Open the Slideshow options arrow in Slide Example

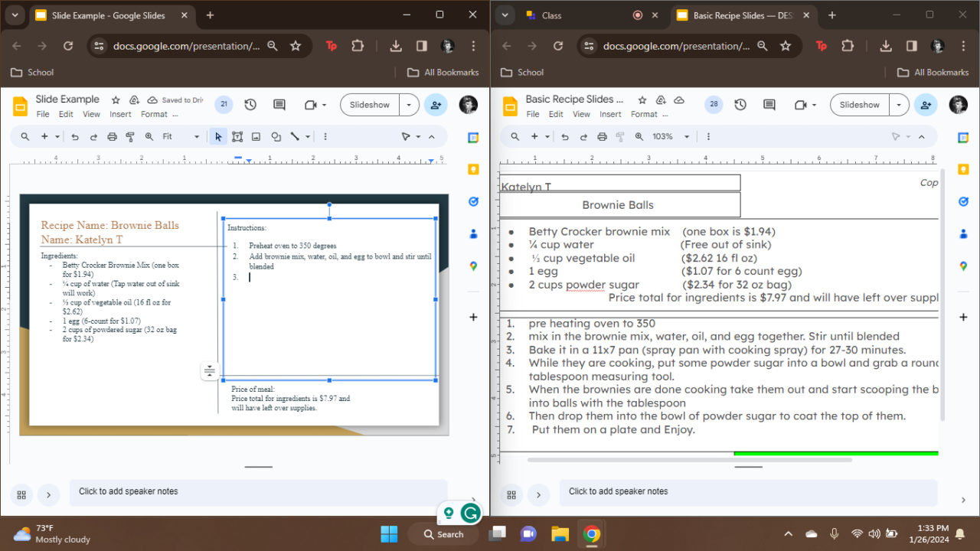pos(410,105)
